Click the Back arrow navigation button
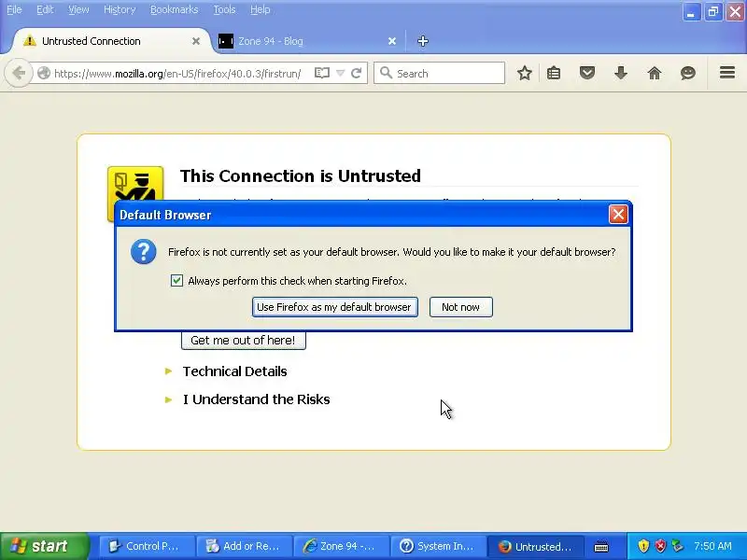This screenshot has width=747, height=560. coord(19,73)
